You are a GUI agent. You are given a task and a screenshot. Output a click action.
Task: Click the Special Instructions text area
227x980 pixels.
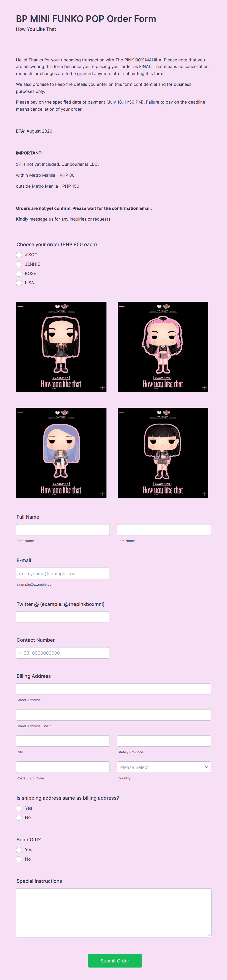(x=113, y=913)
